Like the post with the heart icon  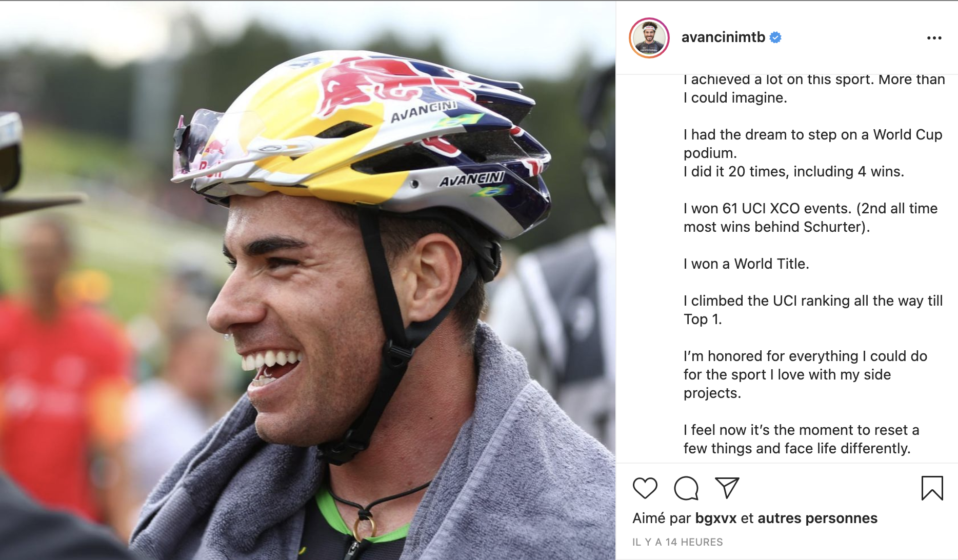[x=645, y=488]
